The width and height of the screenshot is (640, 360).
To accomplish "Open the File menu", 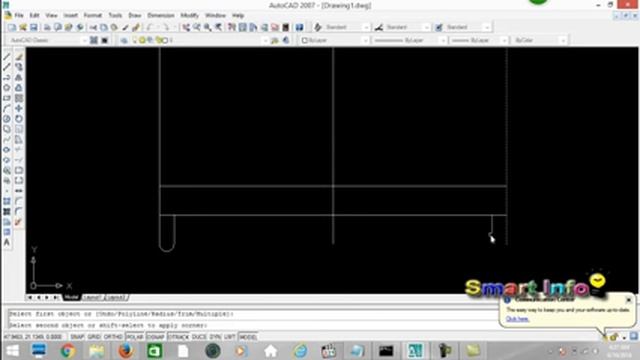I will pyautogui.click(x=19, y=15).
